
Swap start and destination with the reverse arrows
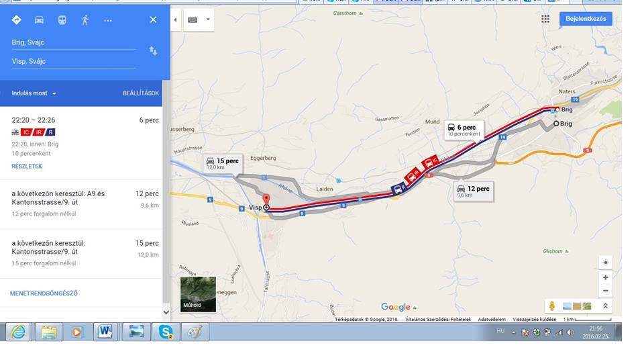(x=153, y=51)
